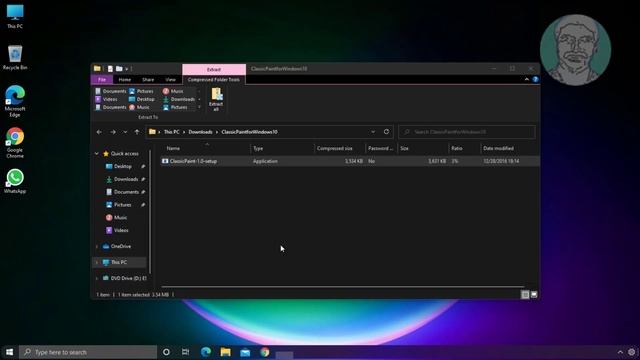Switch to the Share ribbon tab
640x360 pixels.
tap(148, 80)
